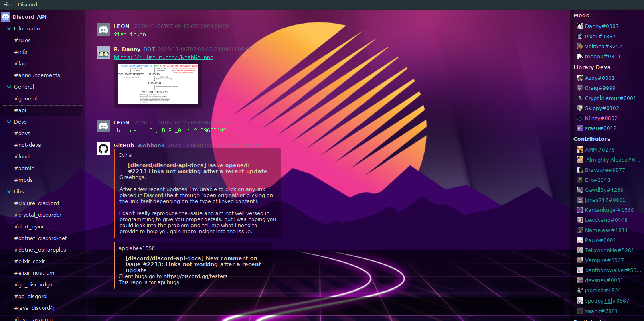Click the TellowKrinkle#5281 member name
Screen dimensions: 644x321
tap(610, 250)
